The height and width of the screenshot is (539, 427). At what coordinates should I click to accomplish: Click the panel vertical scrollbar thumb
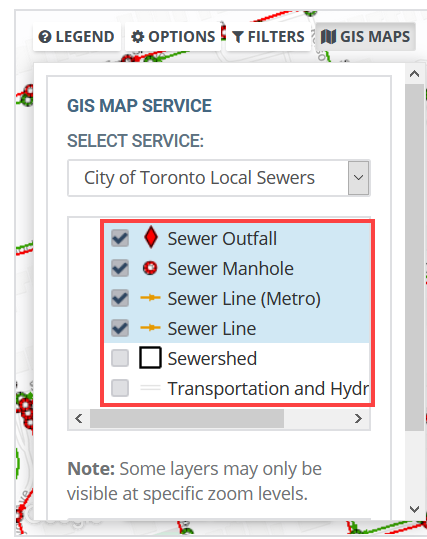pyautogui.click(x=415, y=257)
